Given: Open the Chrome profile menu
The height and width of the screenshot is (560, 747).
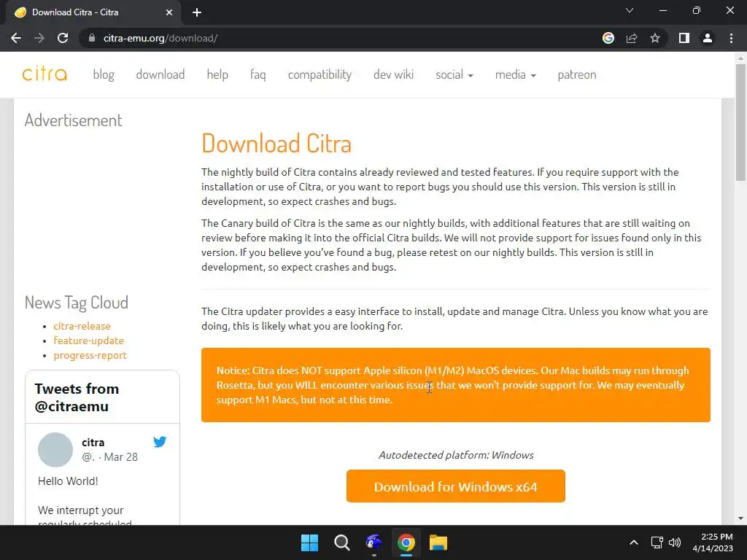Looking at the screenshot, I should coord(708,38).
